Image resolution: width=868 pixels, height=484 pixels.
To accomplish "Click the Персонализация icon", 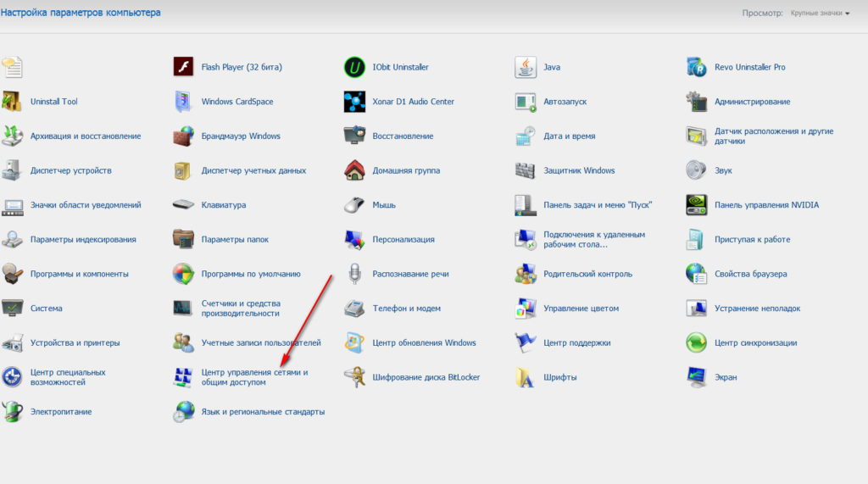I will [354, 239].
